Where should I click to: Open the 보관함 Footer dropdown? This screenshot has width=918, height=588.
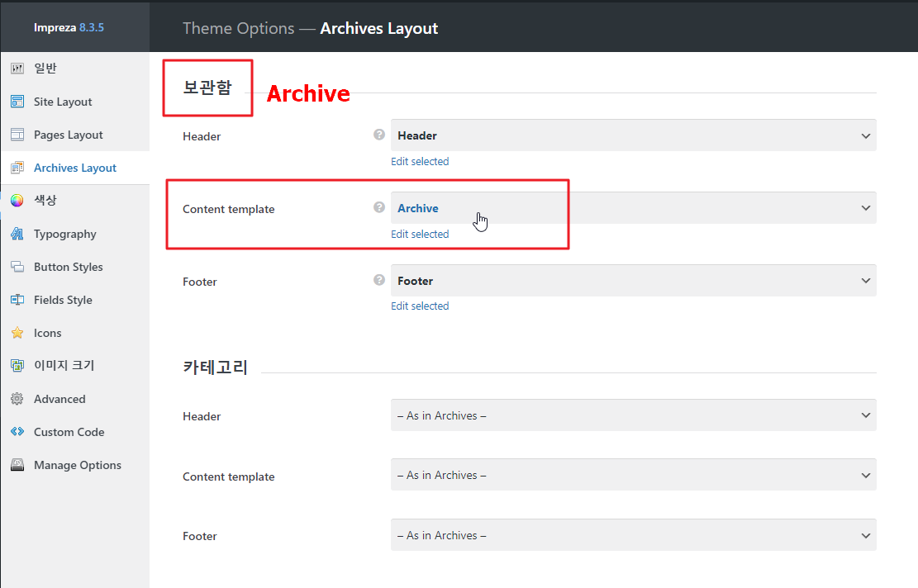click(634, 280)
